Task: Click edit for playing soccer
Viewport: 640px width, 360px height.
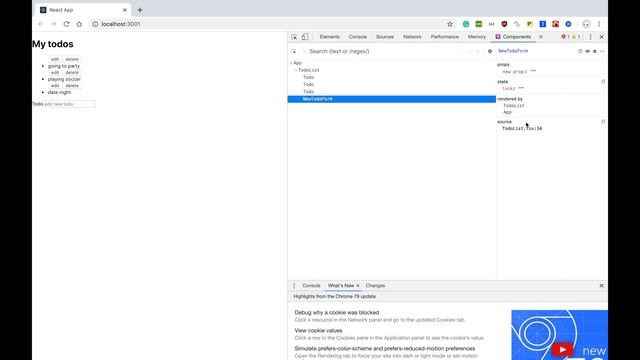Action: pos(55,73)
